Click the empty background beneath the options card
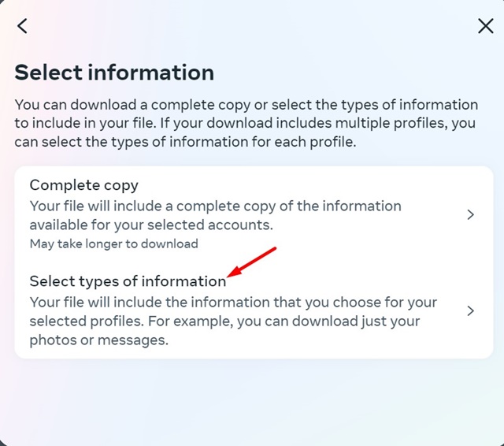This screenshot has width=504, height=446. (254, 400)
